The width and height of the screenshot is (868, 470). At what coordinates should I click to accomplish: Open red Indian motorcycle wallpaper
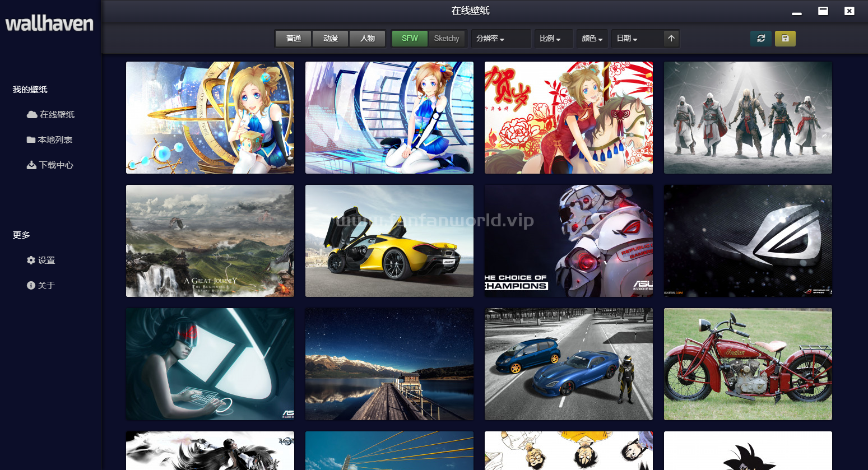[748, 364]
